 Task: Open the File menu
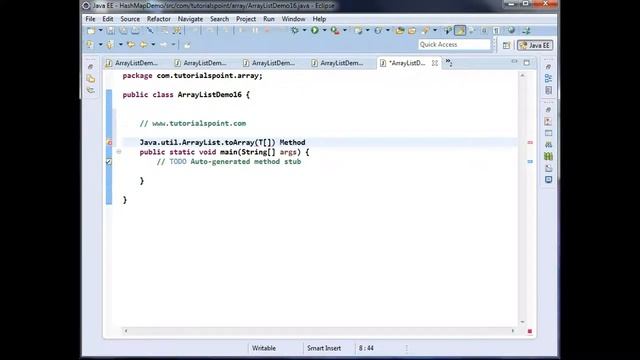(x=90, y=19)
